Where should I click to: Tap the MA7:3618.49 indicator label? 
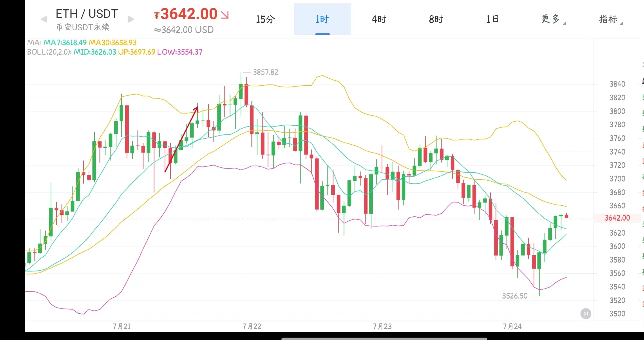(65, 43)
